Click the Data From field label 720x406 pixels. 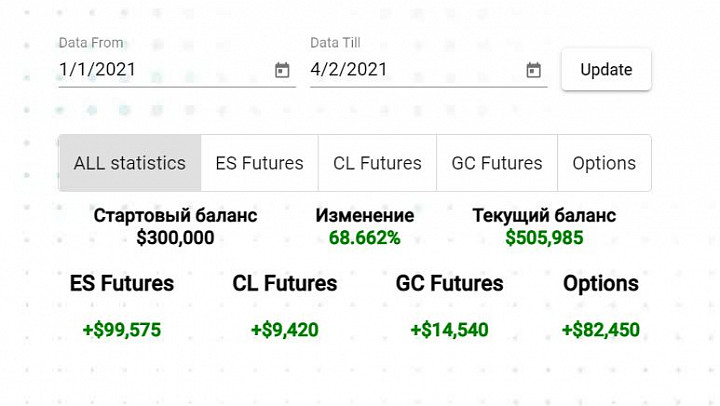coord(91,43)
